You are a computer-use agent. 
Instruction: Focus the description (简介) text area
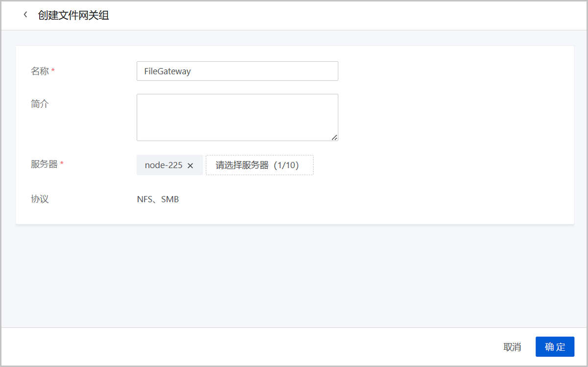(x=237, y=118)
